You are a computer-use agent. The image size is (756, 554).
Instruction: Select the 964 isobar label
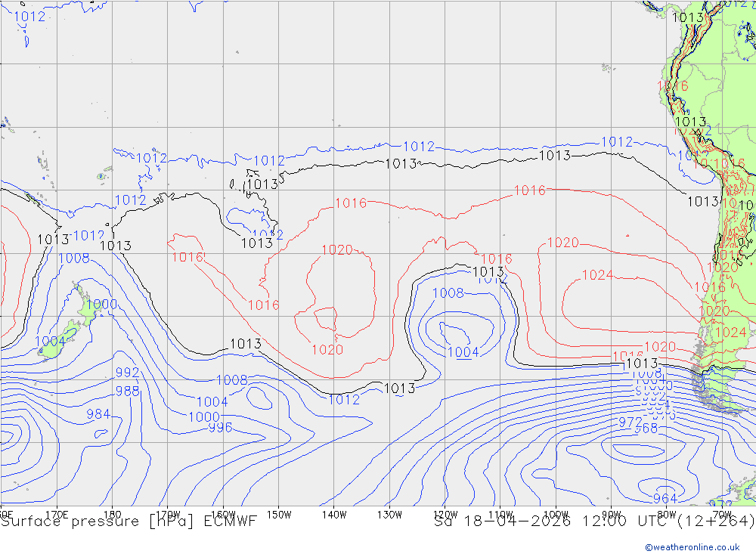click(665, 499)
